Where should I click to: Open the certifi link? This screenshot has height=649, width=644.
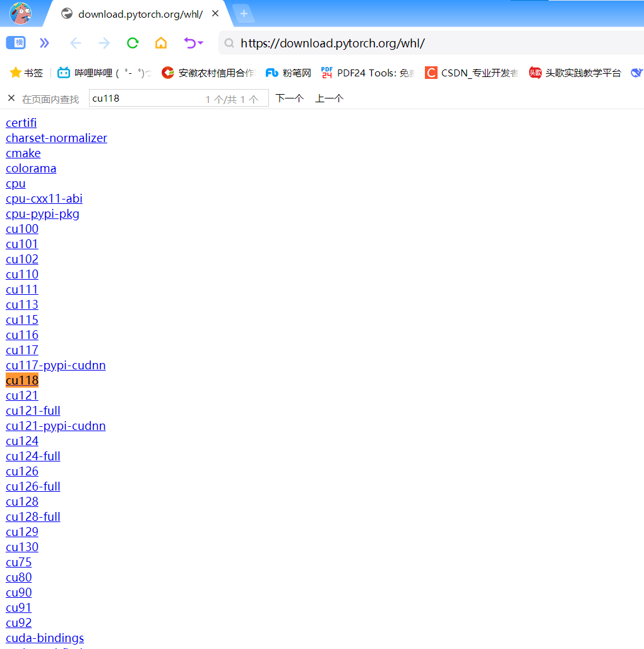tap(21, 122)
